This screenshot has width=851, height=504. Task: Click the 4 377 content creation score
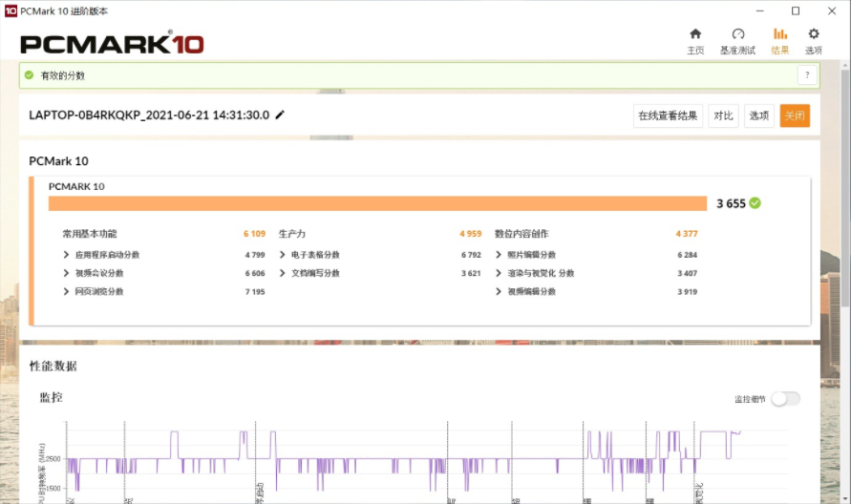[x=687, y=234]
